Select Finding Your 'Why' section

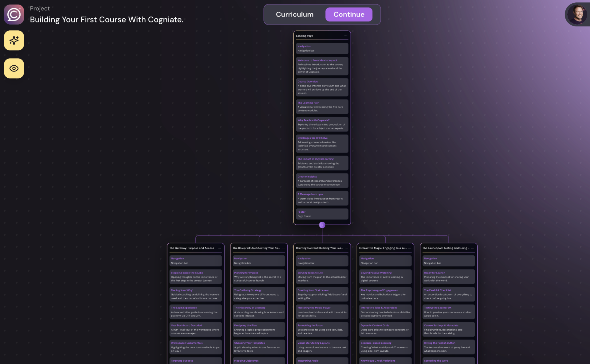click(195, 294)
